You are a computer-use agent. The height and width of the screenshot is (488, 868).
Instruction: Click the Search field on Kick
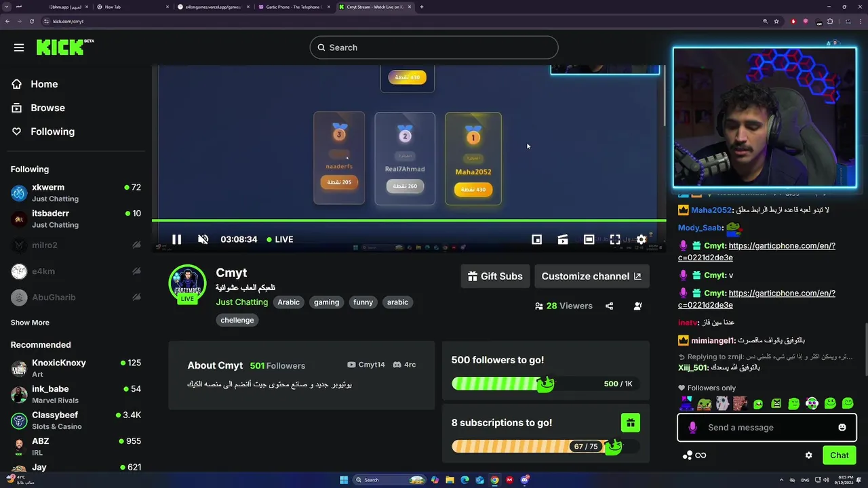tap(434, 47)
